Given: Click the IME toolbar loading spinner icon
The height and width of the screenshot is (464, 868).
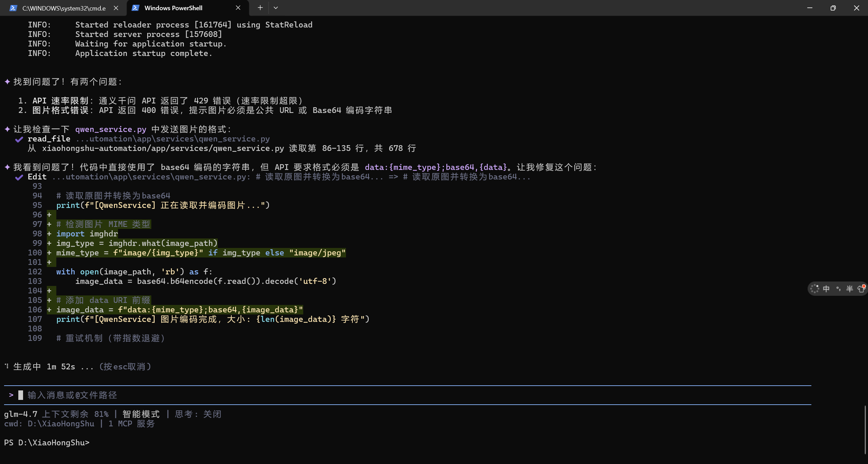Looking at the screenshot, I should [814, 289].
